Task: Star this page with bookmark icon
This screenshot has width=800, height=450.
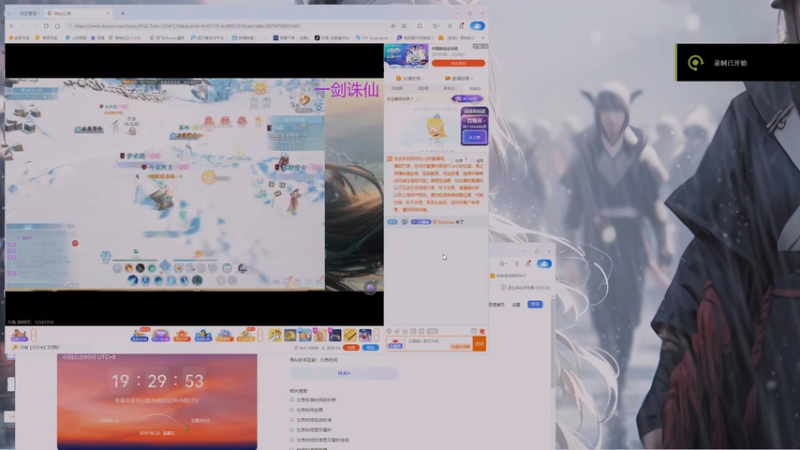Action: (x=404, y=26)
